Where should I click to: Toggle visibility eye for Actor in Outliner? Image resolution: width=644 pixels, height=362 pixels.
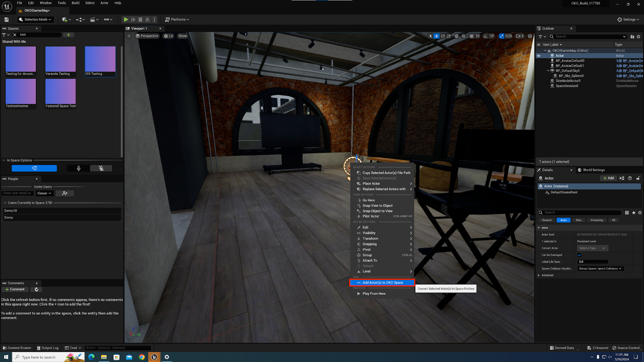tap(539, 56)
